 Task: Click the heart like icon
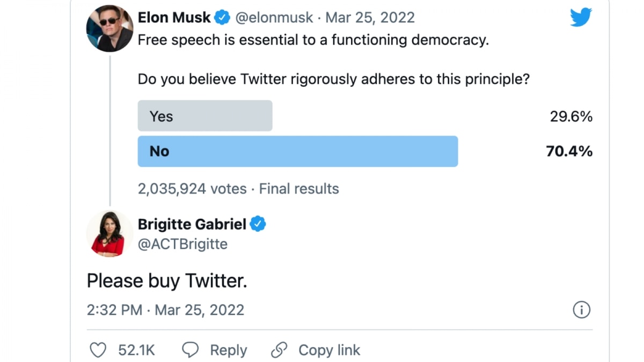(x=98, y=350)
